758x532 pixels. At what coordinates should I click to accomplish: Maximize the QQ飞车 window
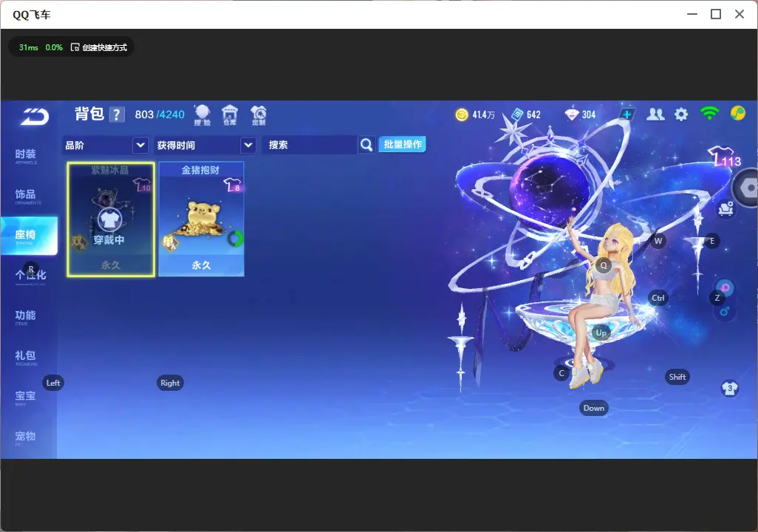(x=716, y=14)
